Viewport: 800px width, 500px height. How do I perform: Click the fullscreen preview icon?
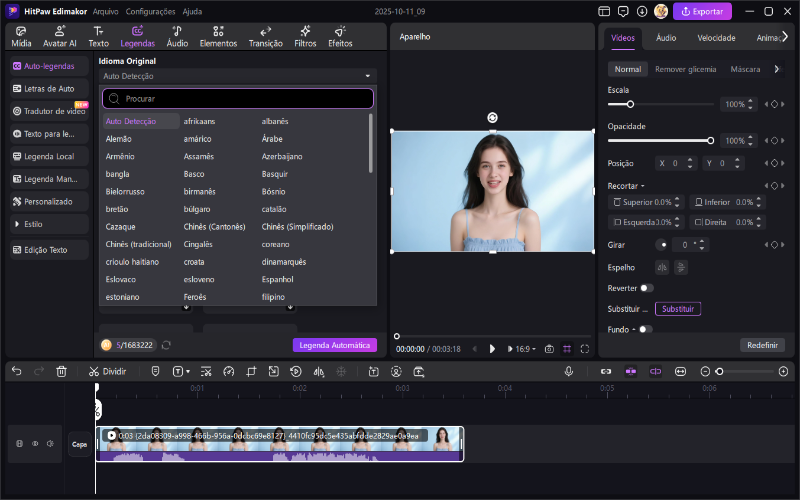585,349
